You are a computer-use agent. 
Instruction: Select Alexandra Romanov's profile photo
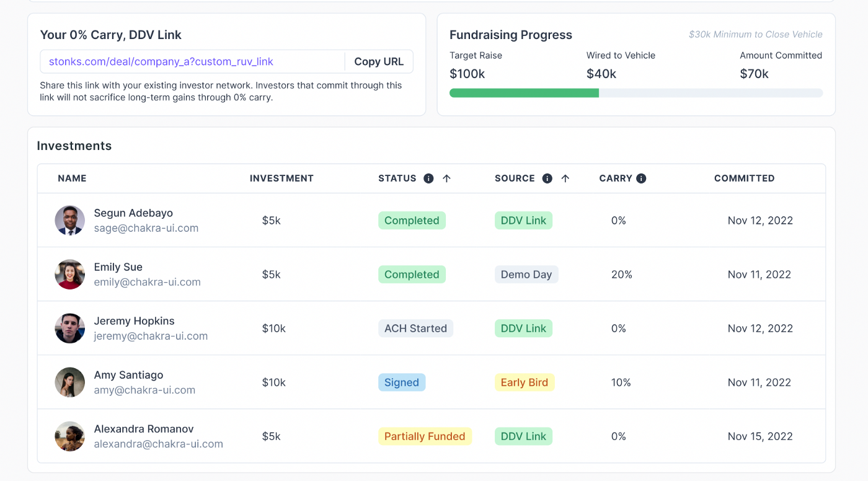pyautogui.click(x=70, y=436)
